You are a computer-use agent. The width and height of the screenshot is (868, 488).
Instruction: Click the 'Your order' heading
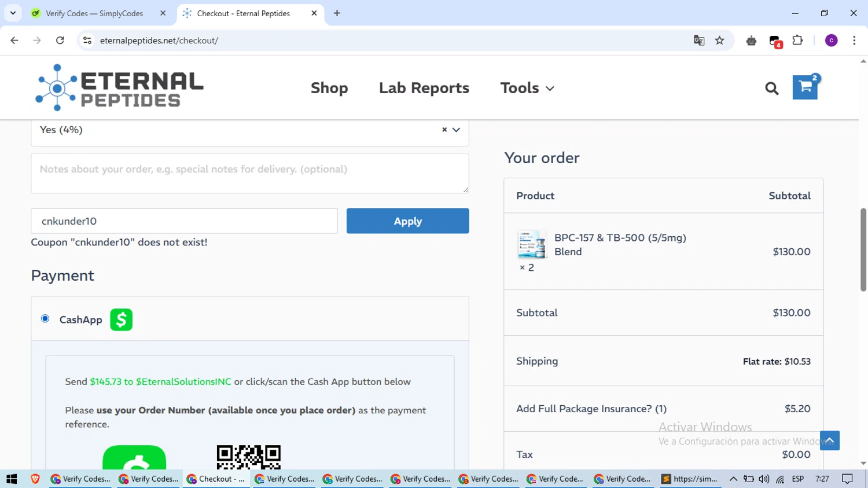542,157
